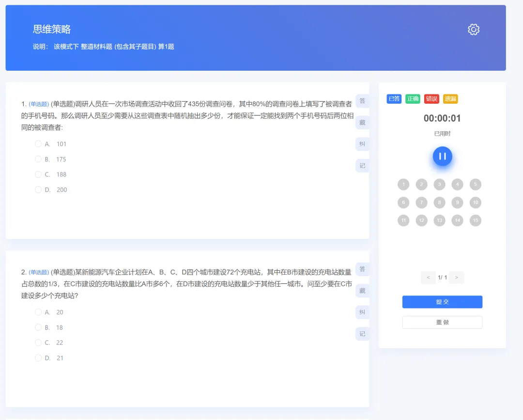
Task: Click the orange 遗漏 status tag
Action: pyautogui.click(x=450, y=99)
